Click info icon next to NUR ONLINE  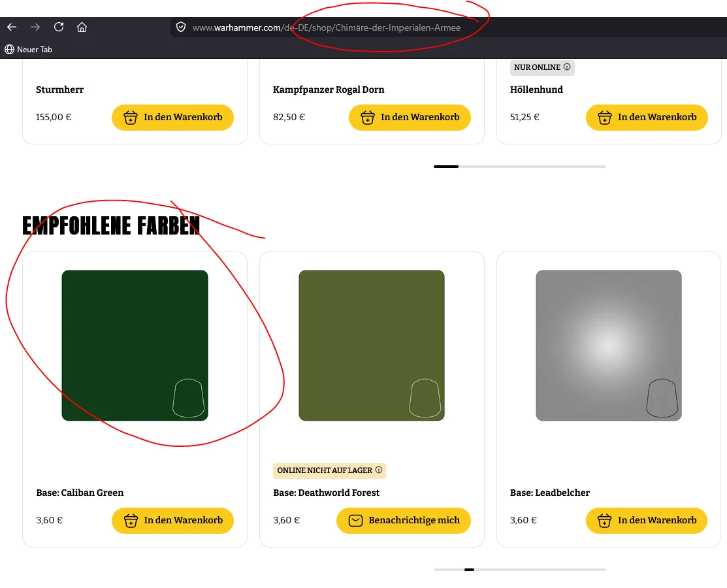pos(566,67)
